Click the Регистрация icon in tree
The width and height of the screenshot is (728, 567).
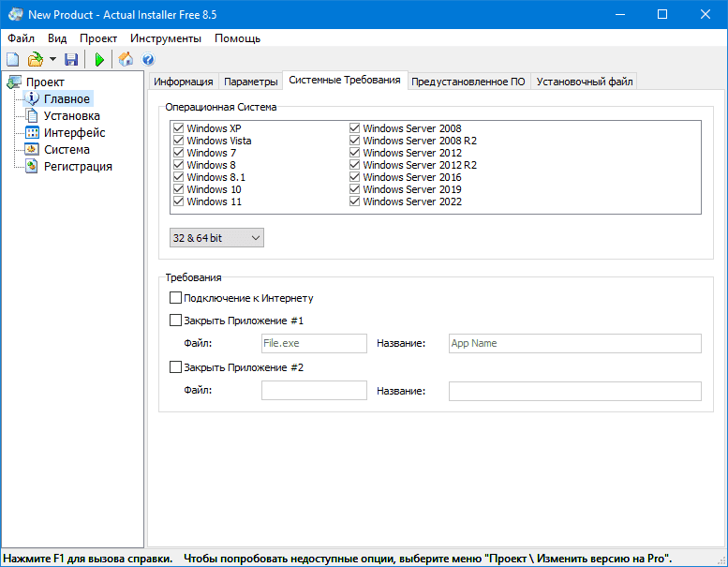pyautogui.click(x=32, y=166)
